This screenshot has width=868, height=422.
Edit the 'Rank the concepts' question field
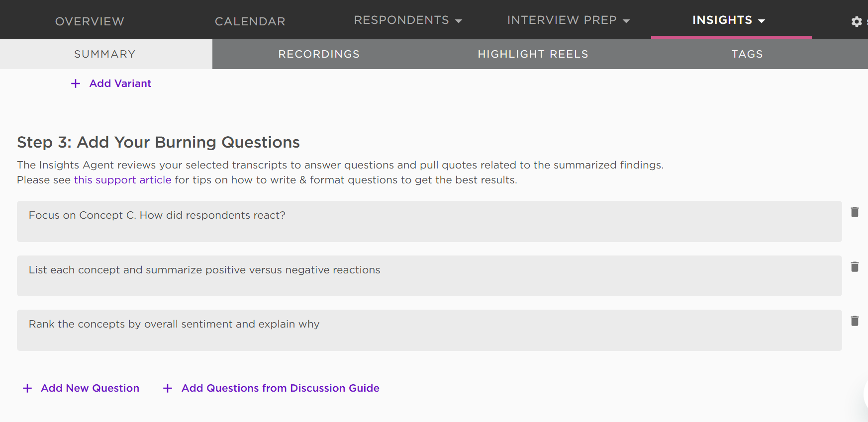[429, 331]
